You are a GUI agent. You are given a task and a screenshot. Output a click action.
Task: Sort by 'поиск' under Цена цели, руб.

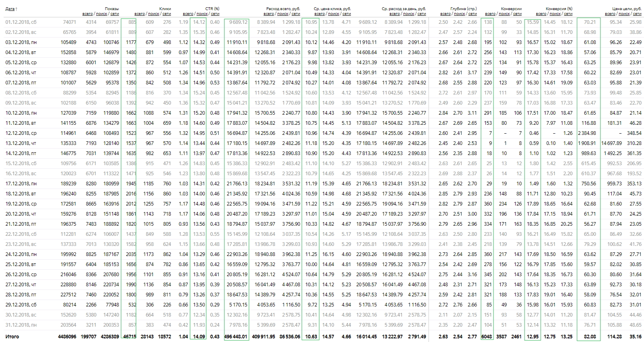(624, 14)
